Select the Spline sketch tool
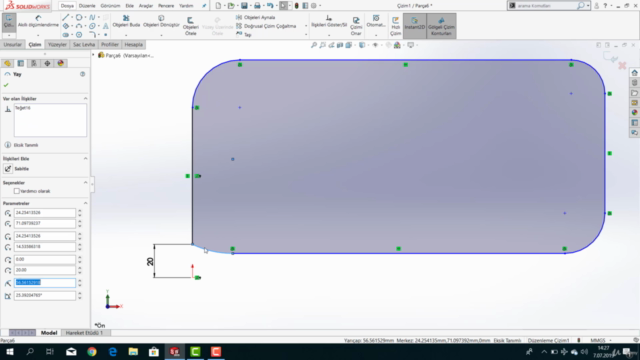 (92, 18)
